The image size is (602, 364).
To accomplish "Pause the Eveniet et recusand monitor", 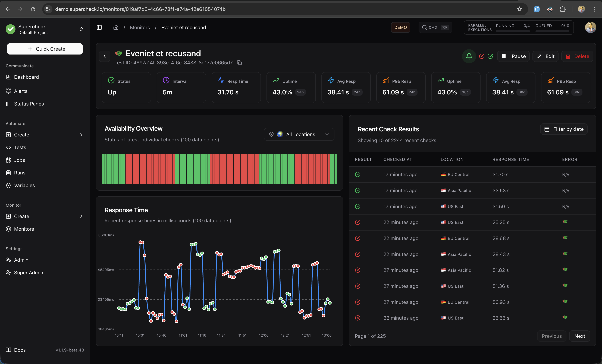I will [513, 56].
